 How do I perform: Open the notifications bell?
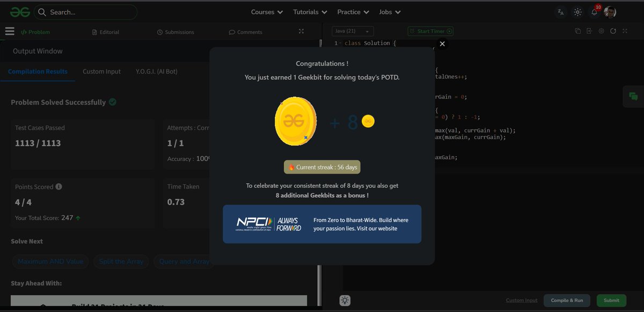(x=595, y=12)
